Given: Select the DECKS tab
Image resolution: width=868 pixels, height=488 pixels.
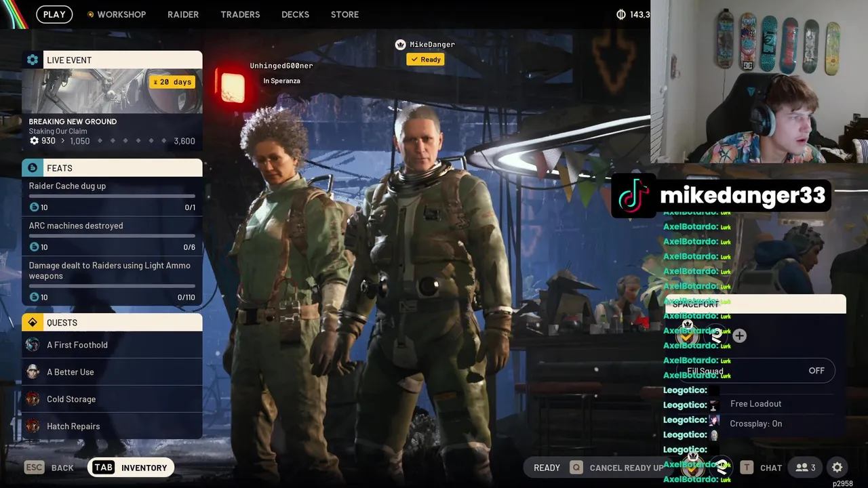Looking at the screenshot, I should point(295,14).
